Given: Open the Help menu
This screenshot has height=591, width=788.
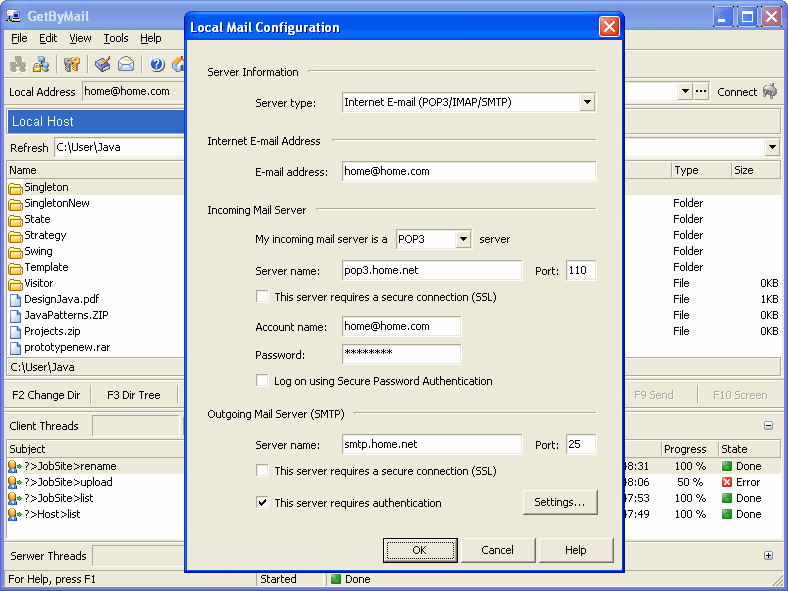Looking at the screenshot, I should [x=151, y=38].
